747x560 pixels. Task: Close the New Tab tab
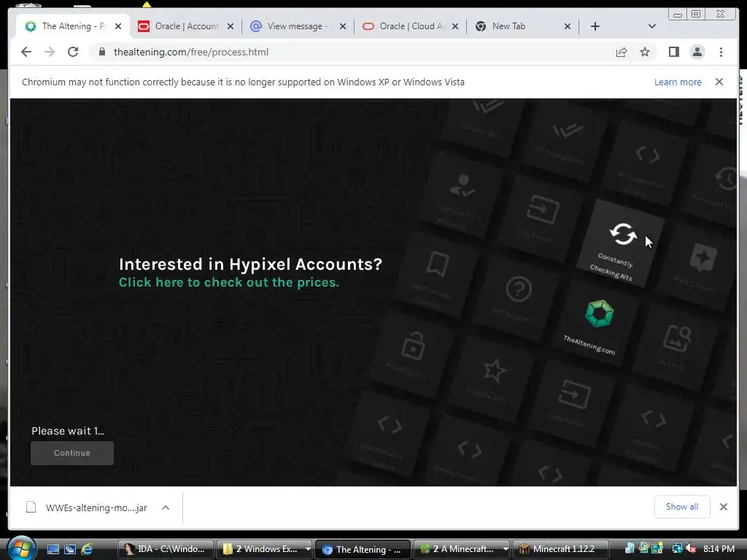(568, 26)
